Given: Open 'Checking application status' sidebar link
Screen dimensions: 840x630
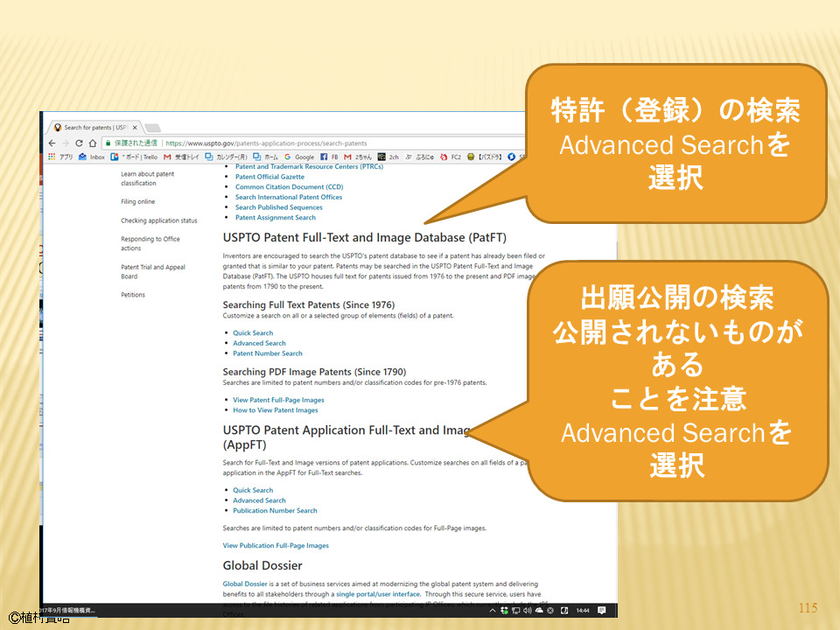Looking at the screenshot, I should [159, 220].
